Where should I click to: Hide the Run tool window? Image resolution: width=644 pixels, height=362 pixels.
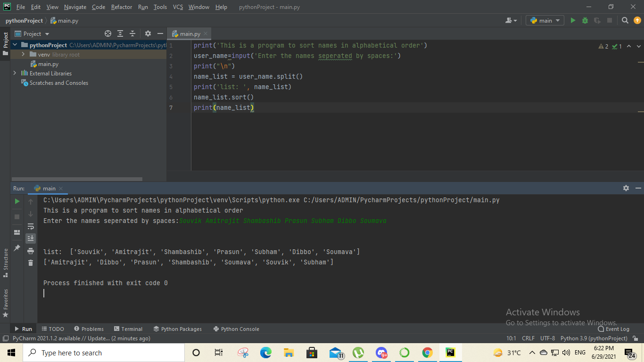638,188
